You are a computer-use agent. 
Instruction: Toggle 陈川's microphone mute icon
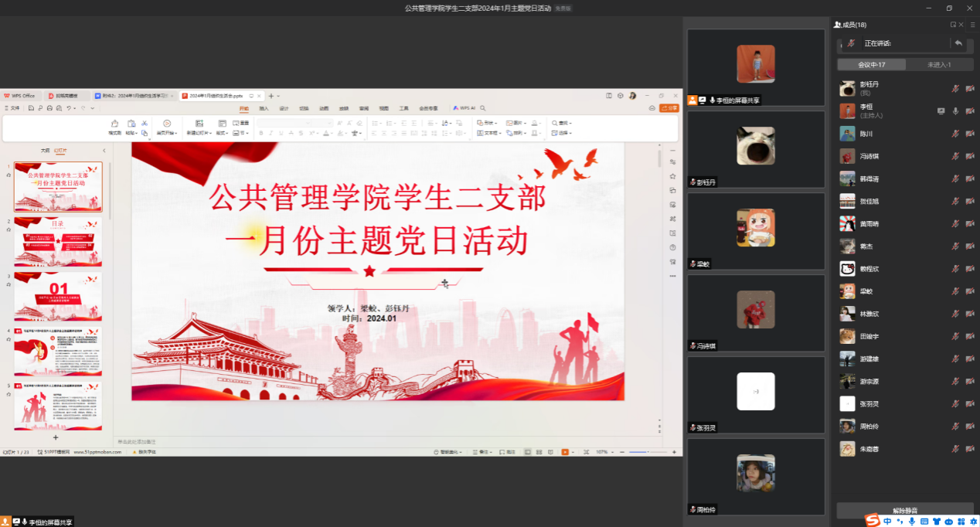955,134
